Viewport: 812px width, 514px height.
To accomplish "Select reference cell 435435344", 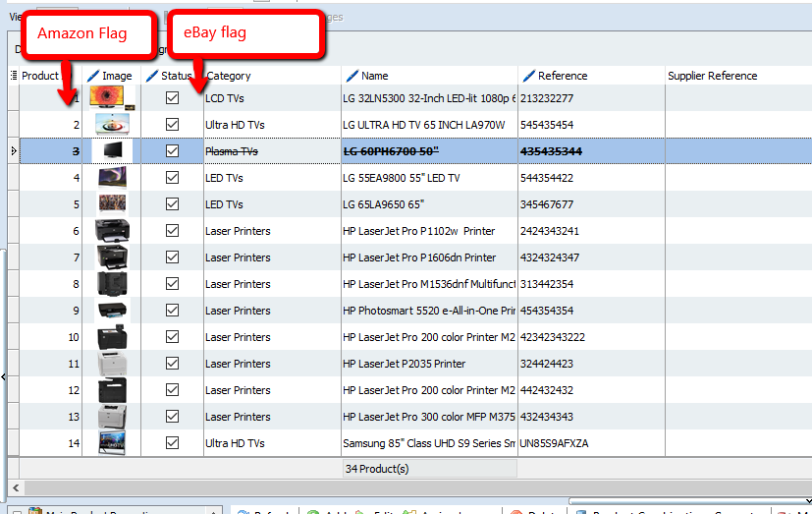I will coord(591,151).
